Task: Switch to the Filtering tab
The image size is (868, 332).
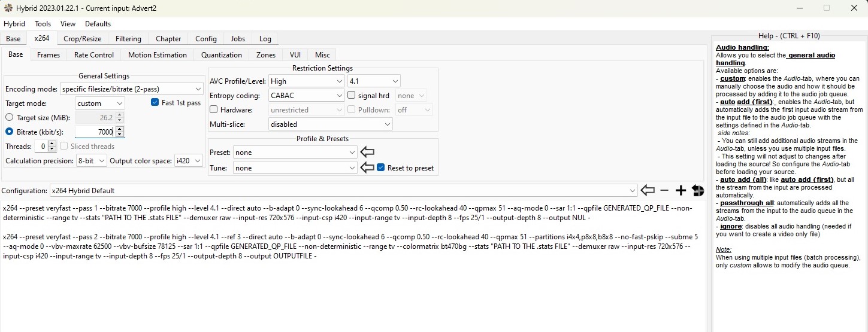Action: pyautogui.click(x=128, y=38)
